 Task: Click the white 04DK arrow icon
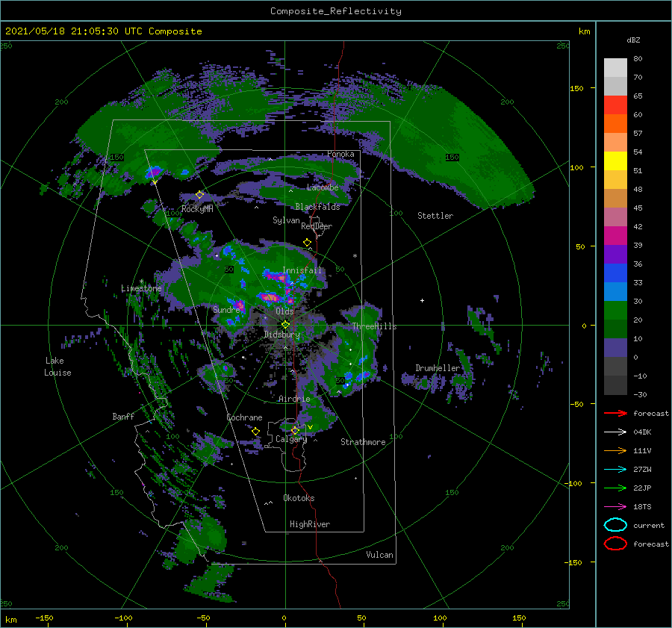point(615,432)
